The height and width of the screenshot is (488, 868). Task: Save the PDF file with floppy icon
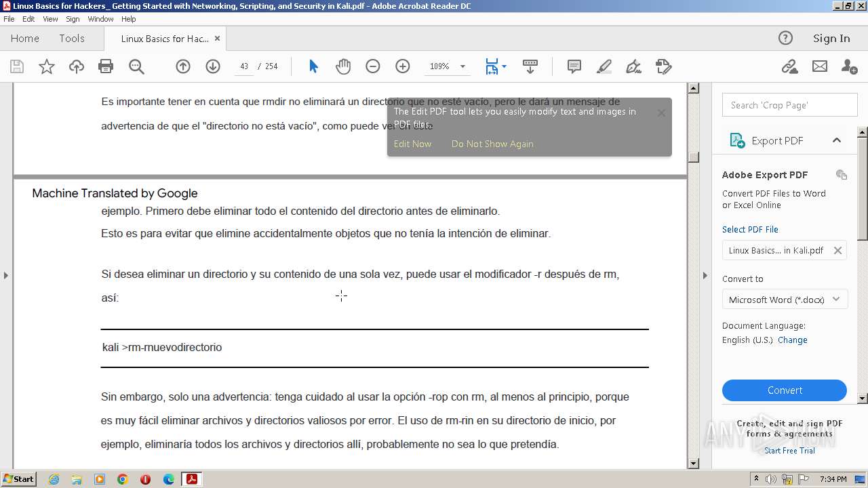[17, 66]
